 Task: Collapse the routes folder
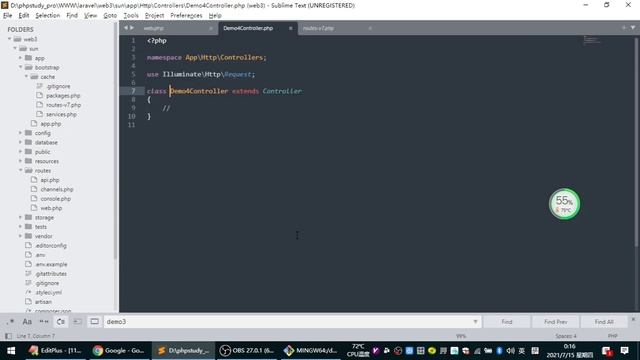coord(20,171)
